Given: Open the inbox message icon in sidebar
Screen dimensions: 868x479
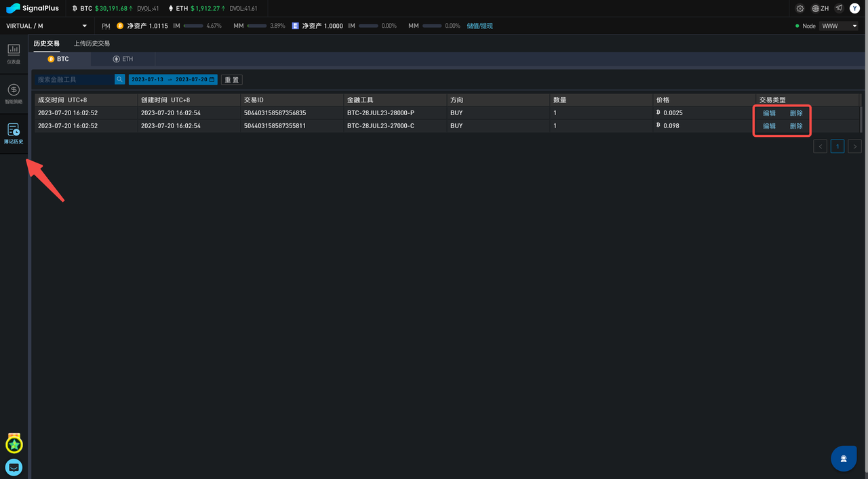Looking at the screenshot, I should (x=14, y=467).
